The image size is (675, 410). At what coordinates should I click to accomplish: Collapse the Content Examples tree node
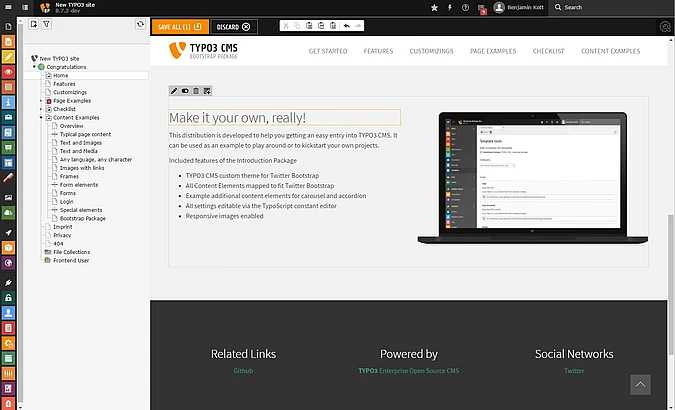41,118
